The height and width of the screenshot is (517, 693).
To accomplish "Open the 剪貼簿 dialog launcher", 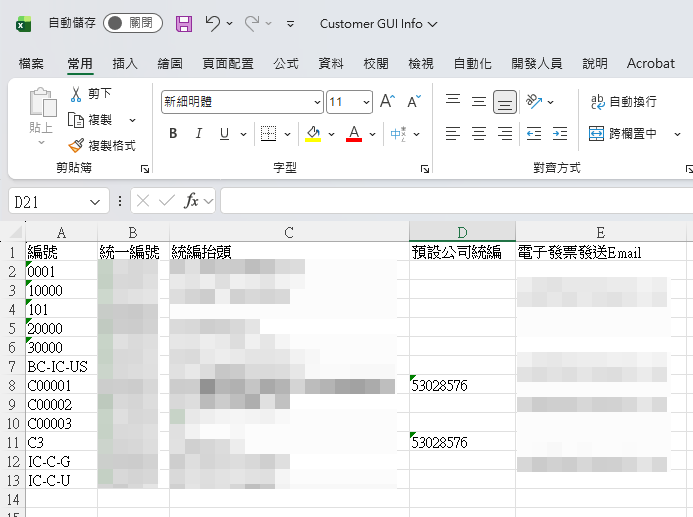I will pyautogui.click(x=145, y=169).
